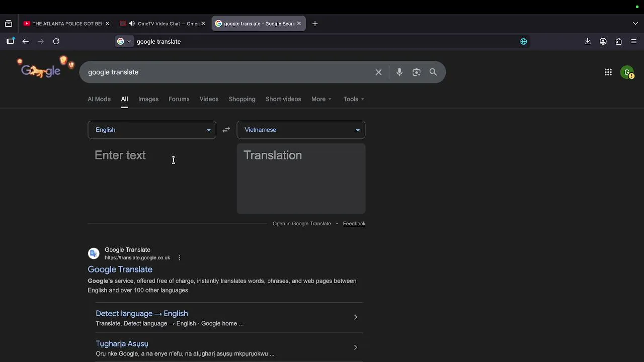Toggle the browser sidebar panel icon

[x=10, y=42]
